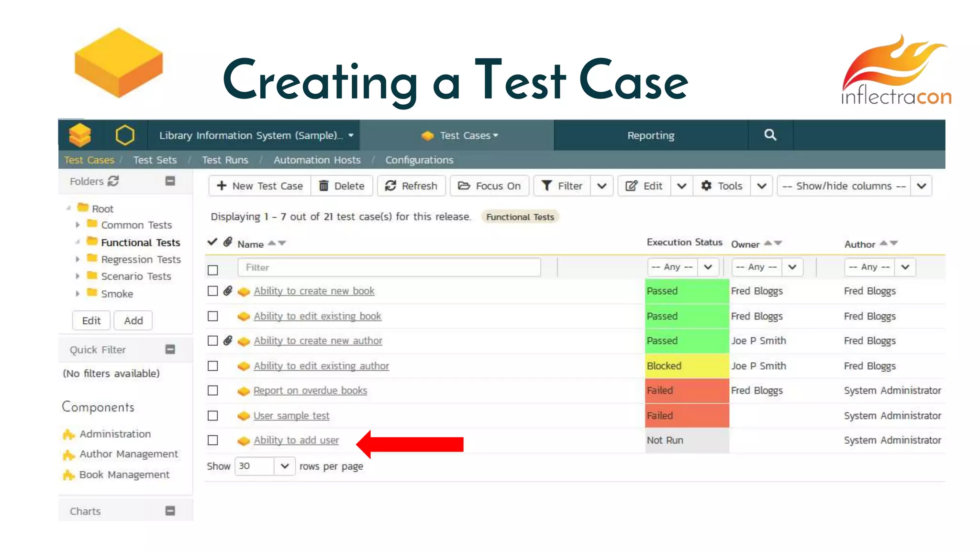Open attachment of Ability to create new book

[228, 290]
